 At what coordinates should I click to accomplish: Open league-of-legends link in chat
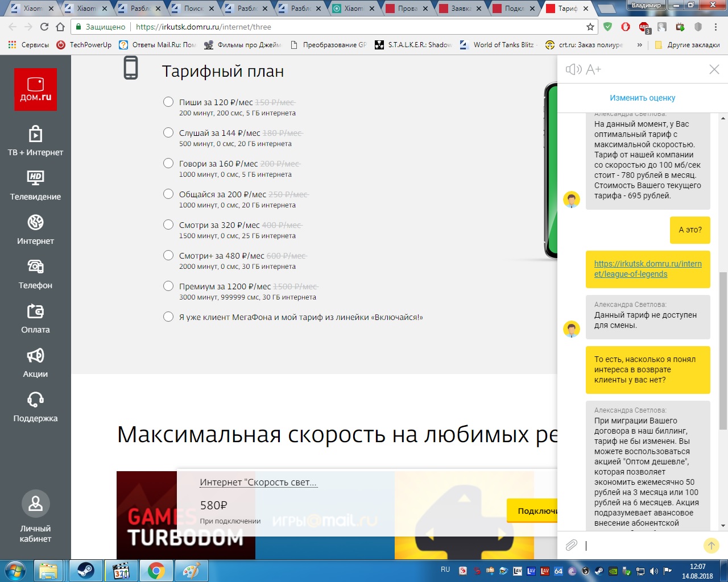648,269
